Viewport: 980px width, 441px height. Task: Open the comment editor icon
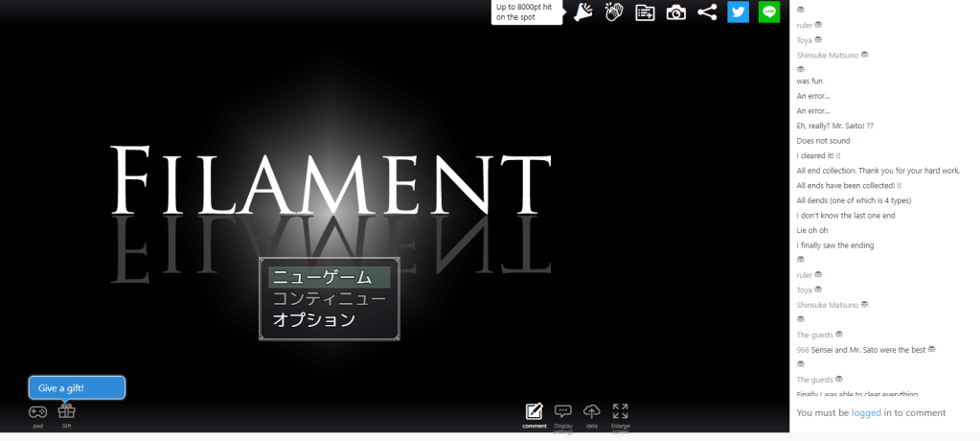(535, 412)
